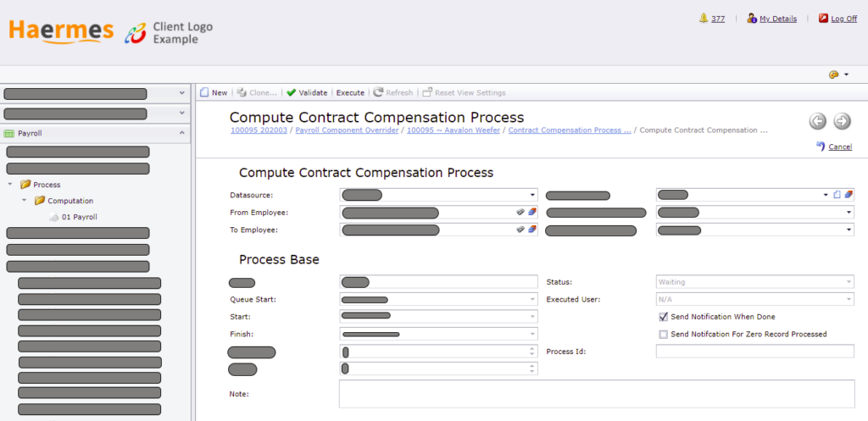Click the Reset View Settings icon

[x=427, y=92]
